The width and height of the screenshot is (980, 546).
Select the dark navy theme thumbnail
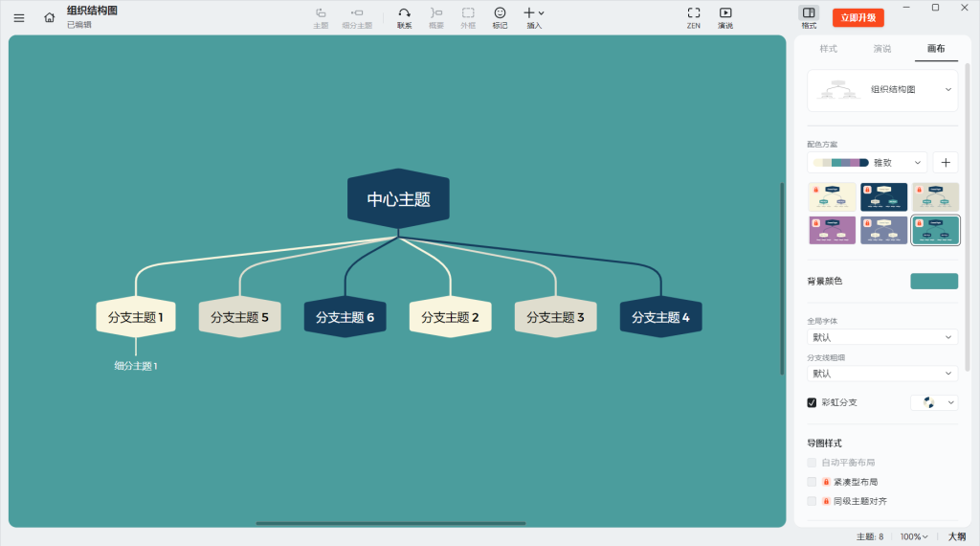click(x=883, y=197)
